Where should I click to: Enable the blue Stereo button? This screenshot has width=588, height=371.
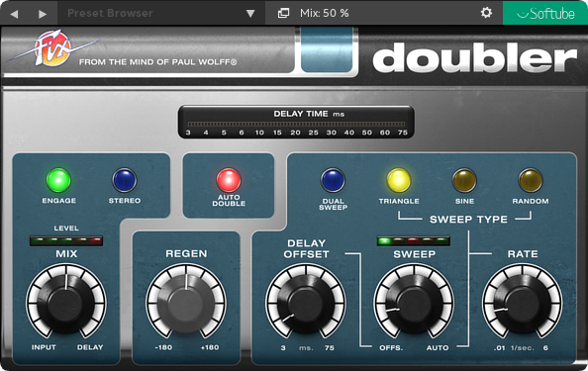point(125,180)
